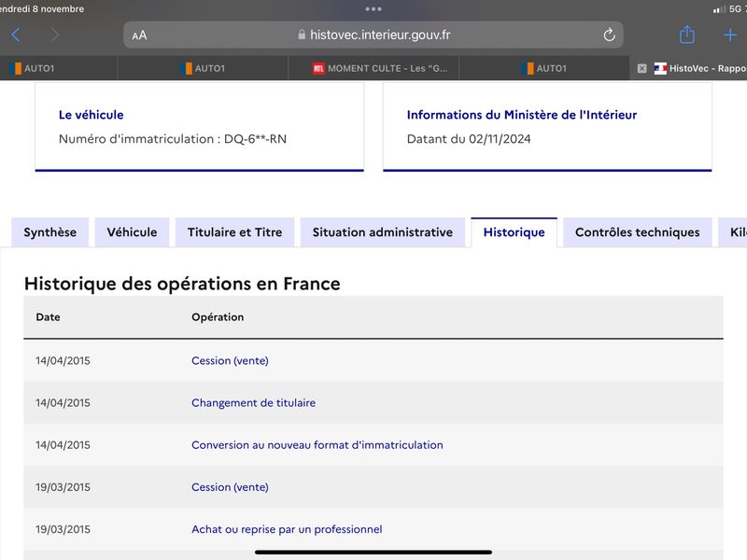Tap the Cession (vente) dated 19/03/2015
This screenshot has height=560, width=747.
[230, 487]
